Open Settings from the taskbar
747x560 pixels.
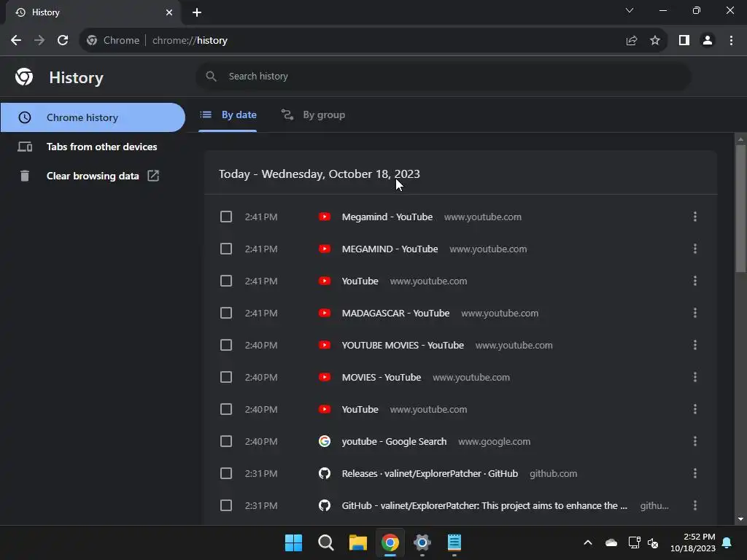tap(422, 542)
